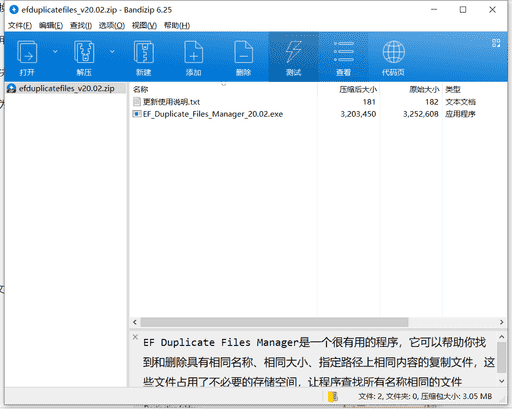Click the 文本文档 type cell
The image size is (512, 409).
(460, 102)
